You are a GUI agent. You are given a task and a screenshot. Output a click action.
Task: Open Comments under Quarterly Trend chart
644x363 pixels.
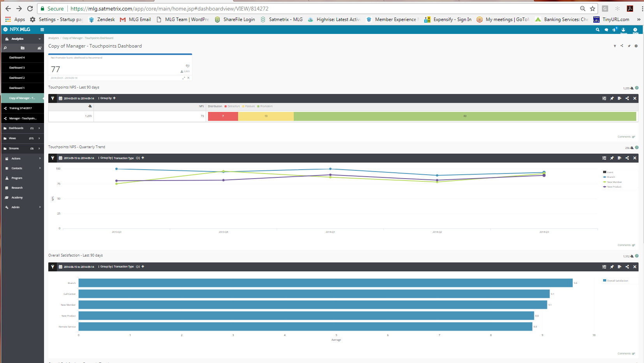(x=626, y=245)
